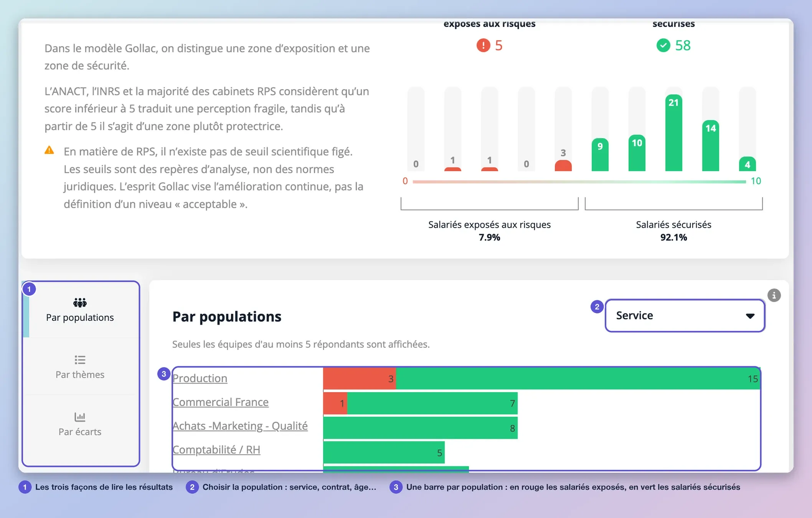This screenshot has width=812, height=518.
Task: Click the green histogram bar labeled 10
Action: 637,153
